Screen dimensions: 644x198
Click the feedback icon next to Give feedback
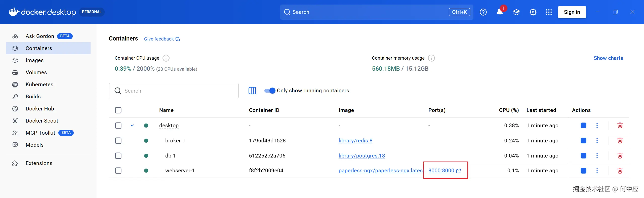[x=178, y=39]
